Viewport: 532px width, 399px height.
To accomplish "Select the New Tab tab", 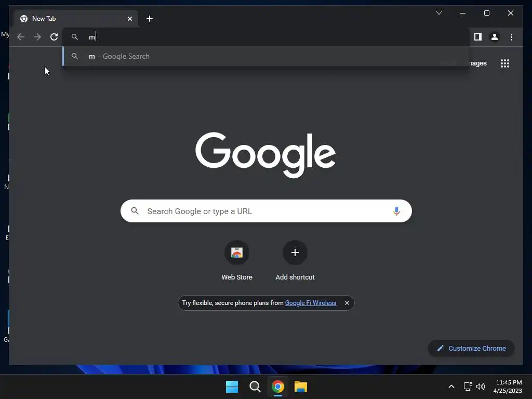I will pyautogui.click(x=76, y=19).
